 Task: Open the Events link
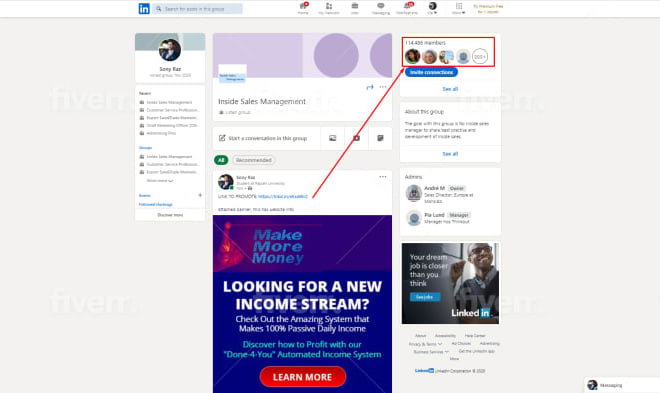pos(145,196)
